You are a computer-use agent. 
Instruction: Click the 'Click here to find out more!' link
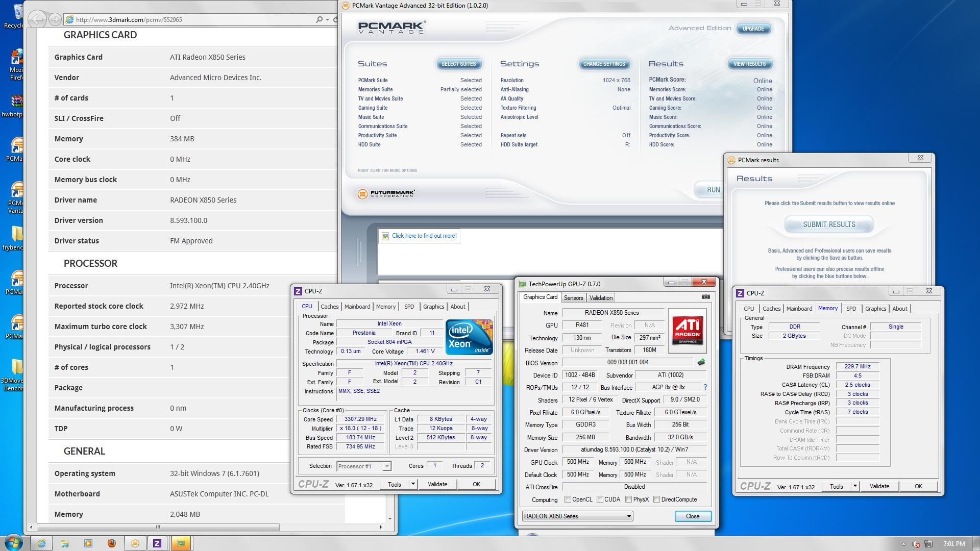pos(424,236)
